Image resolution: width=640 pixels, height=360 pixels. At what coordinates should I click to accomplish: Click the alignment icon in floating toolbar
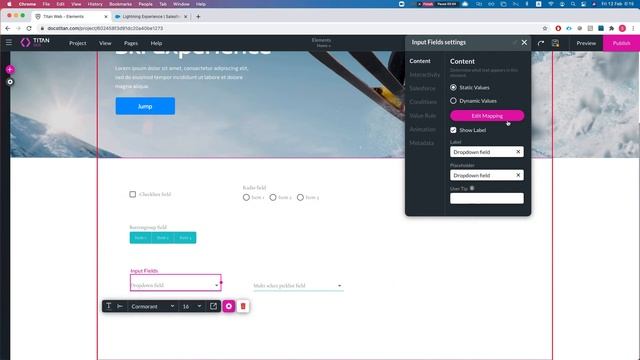[120, 306]
